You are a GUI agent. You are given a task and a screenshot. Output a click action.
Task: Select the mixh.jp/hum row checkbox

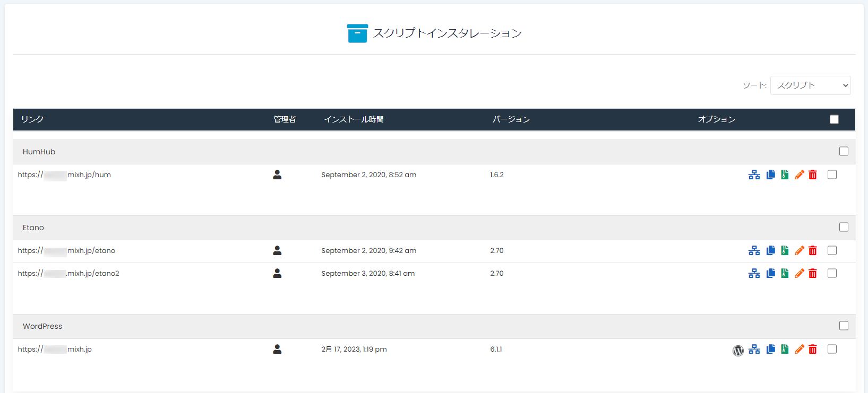coord(832,174)
